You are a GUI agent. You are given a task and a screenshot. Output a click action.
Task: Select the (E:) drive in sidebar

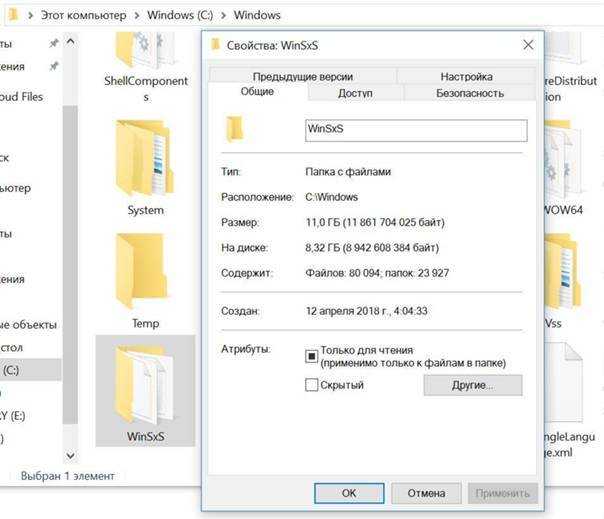[x=12, y=416]
